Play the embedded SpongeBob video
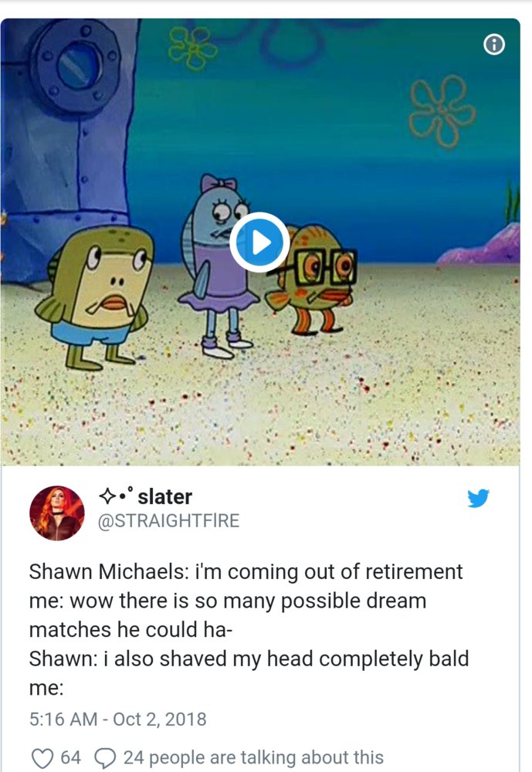532x772 pixels. [x=259, y=242]
